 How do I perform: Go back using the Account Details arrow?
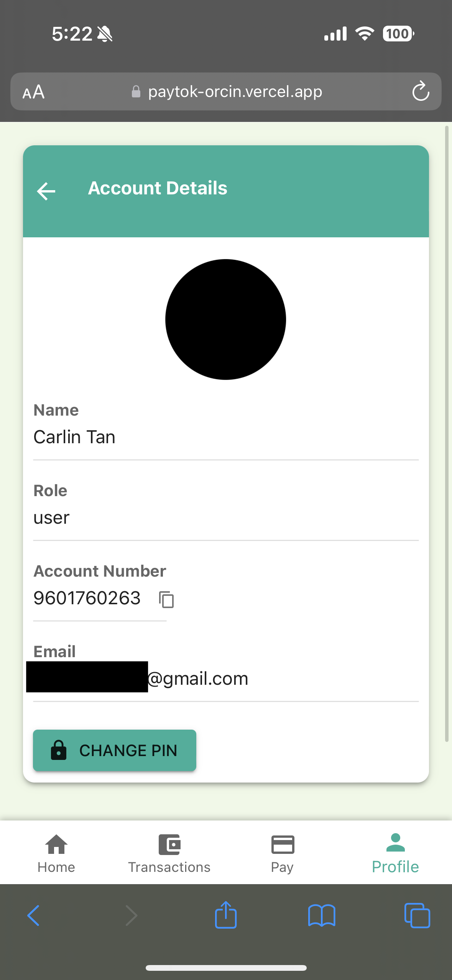(46, 191)
